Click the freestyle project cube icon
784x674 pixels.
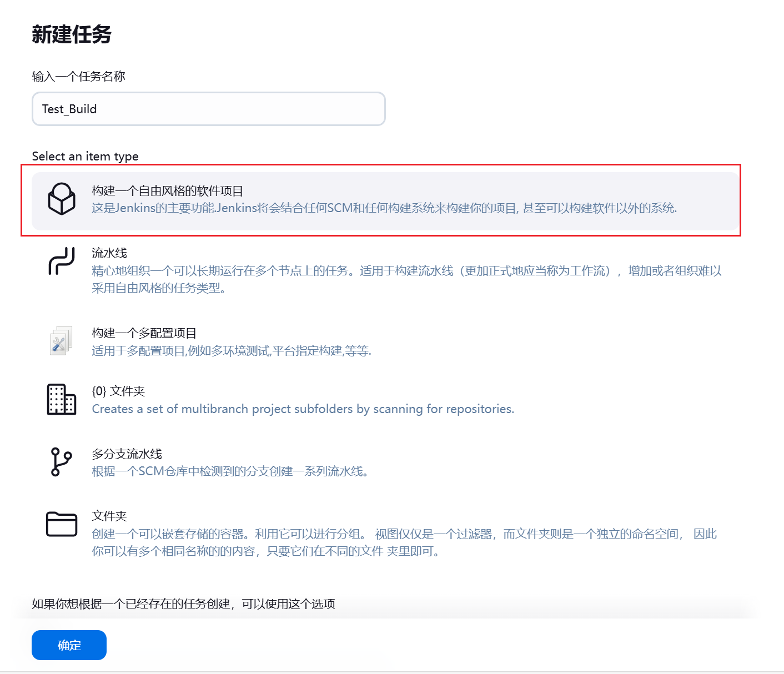62,199
